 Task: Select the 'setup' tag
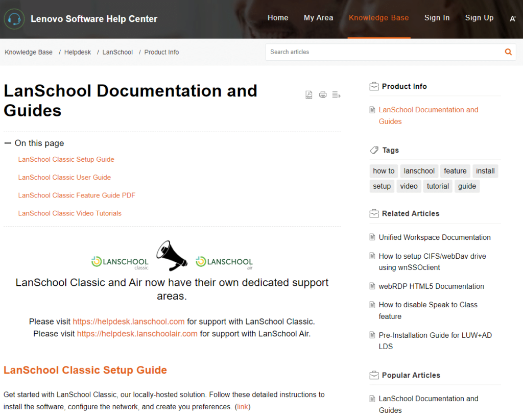coord(382,186)
